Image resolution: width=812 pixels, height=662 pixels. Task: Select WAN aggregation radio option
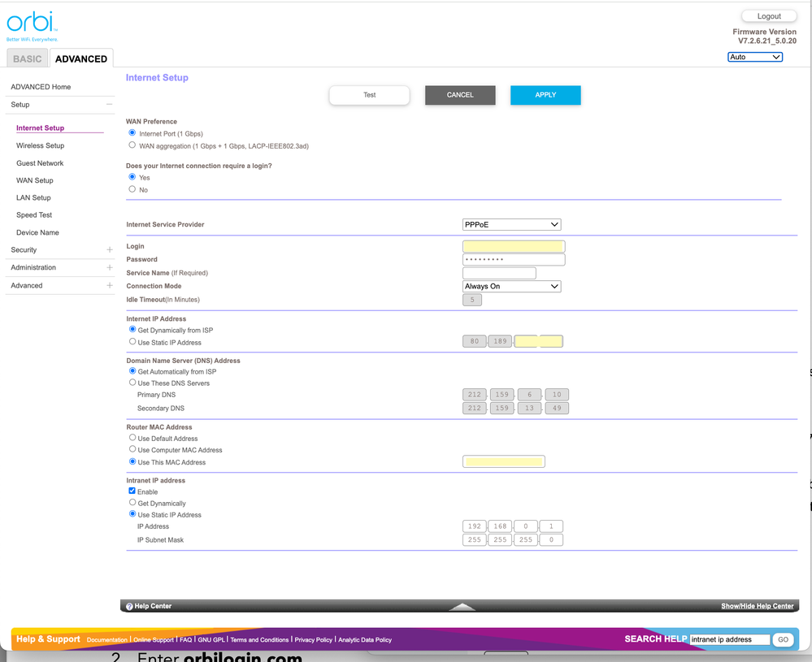[132, 145]
